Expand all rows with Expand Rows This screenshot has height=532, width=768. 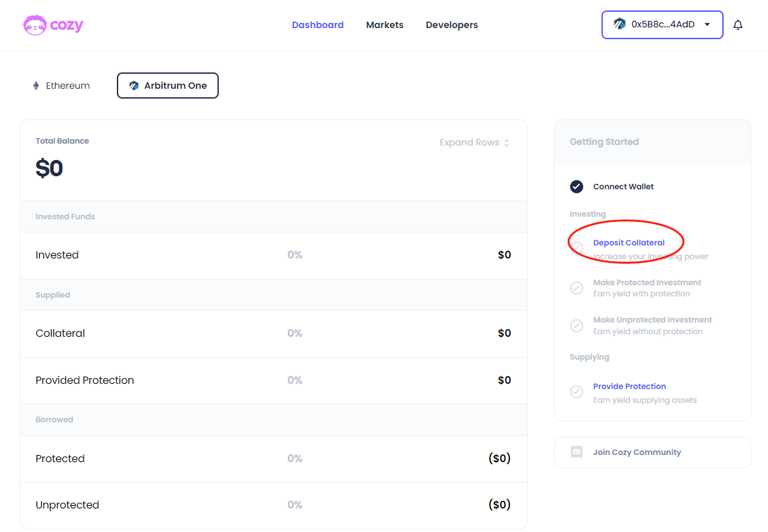pos(474,142)
